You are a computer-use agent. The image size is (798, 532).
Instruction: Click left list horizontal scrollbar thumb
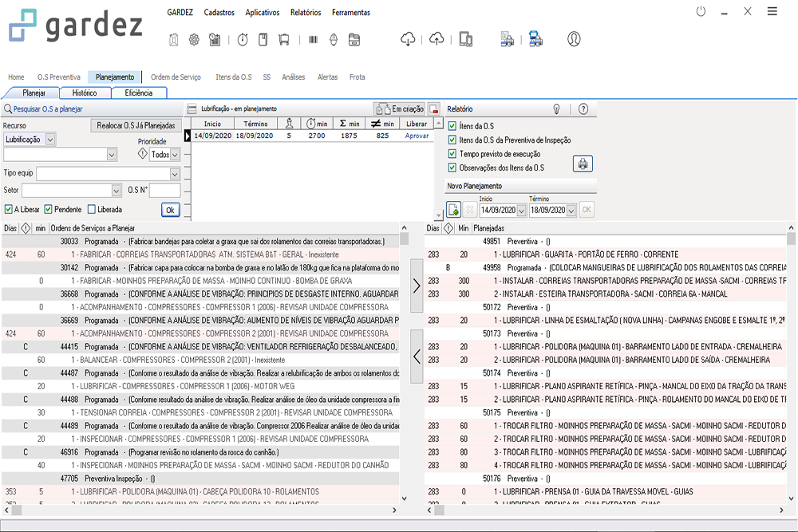point(16,510)
